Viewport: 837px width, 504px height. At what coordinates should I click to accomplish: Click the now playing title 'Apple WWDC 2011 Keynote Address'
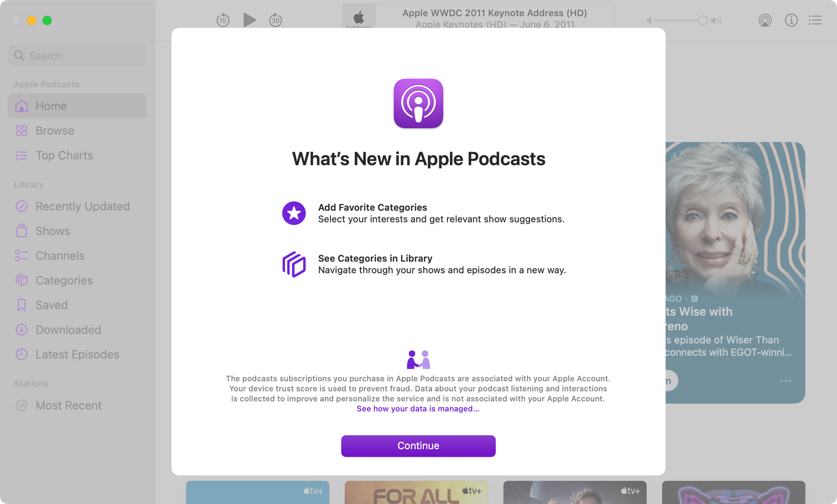coord(495,13)
